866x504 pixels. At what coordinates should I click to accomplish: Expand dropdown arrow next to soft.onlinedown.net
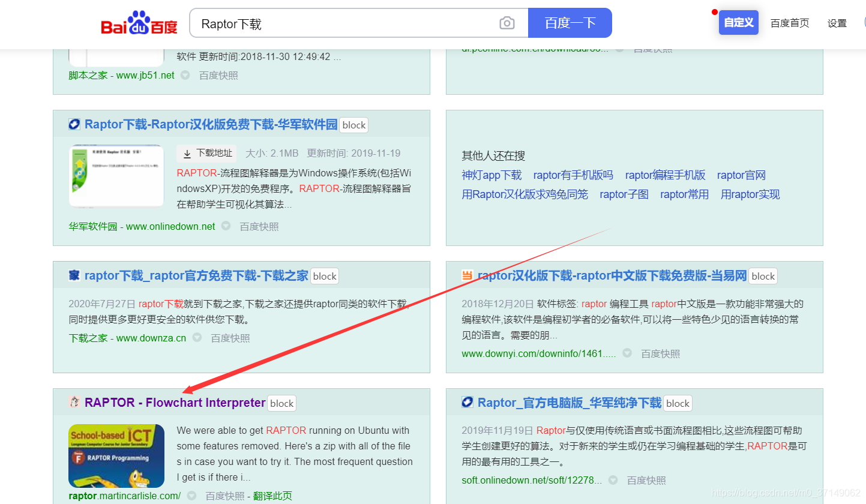(x=613, y=480)
